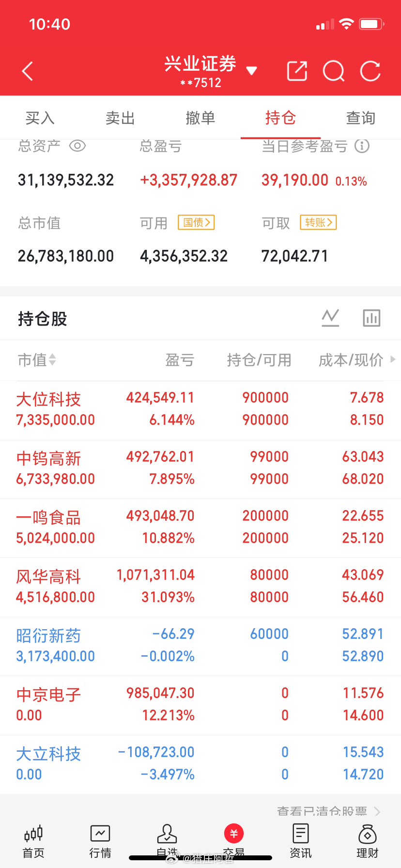
Task: Tap the search magnifier icon
Action: (x=334, y=71)
